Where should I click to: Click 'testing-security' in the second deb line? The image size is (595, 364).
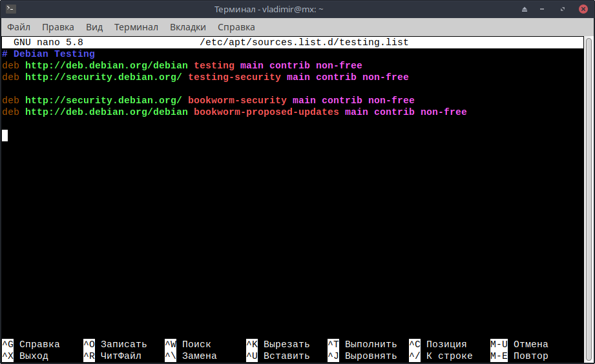[x=235, y=77]
